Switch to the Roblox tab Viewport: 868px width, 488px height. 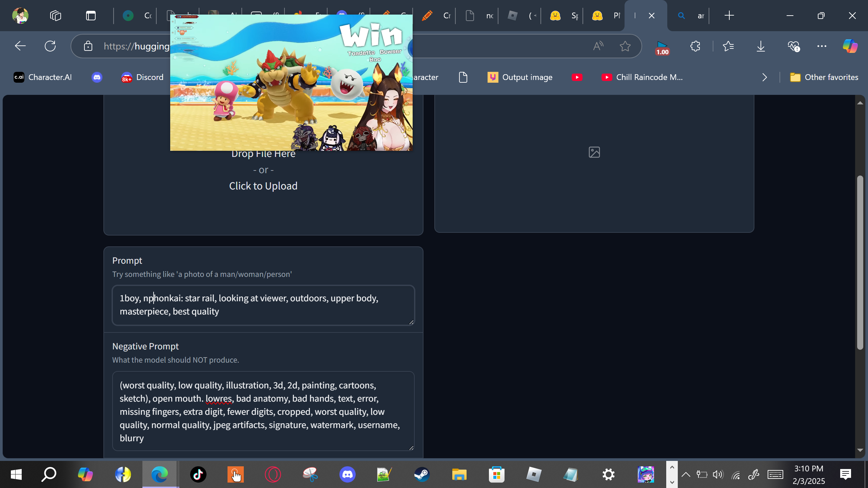(x=519, y=16)
